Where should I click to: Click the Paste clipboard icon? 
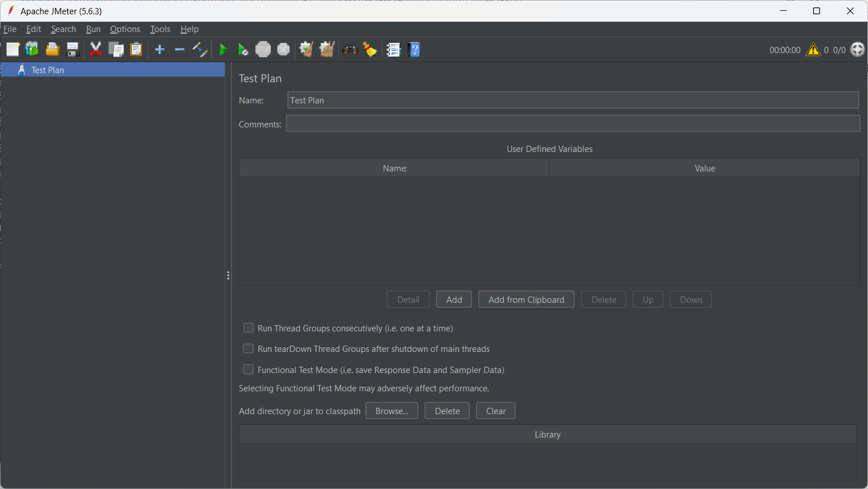tap(136, 50)
